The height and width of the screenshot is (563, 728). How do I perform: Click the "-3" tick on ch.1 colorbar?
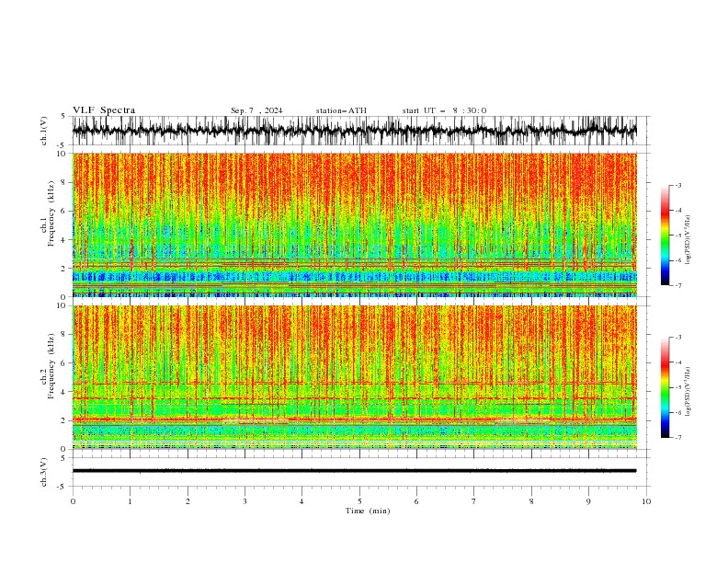[678, 185]
